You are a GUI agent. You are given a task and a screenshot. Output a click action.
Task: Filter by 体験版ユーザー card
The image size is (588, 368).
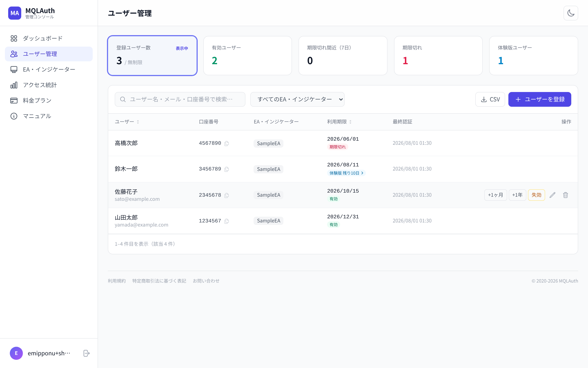[x=533, y=55]
